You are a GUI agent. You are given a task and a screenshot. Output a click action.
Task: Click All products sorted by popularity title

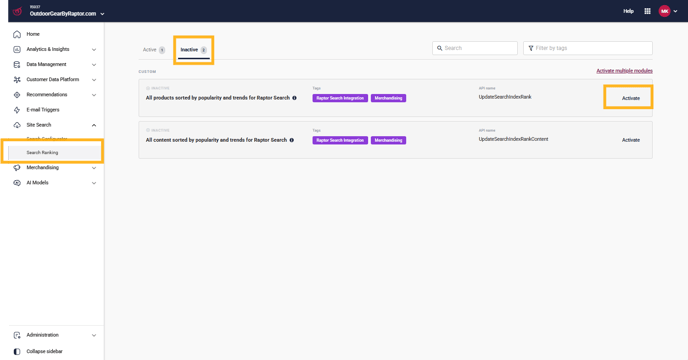(x=218, y=98)
